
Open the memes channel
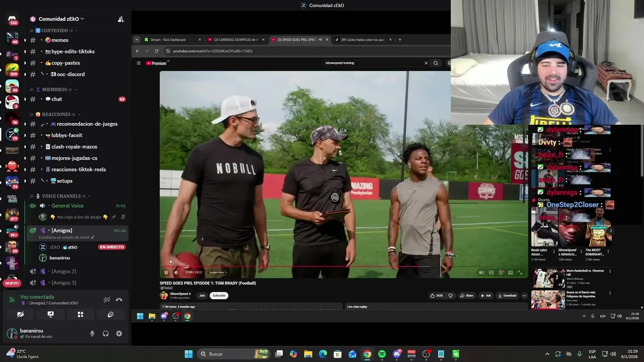tap(78, 40)
